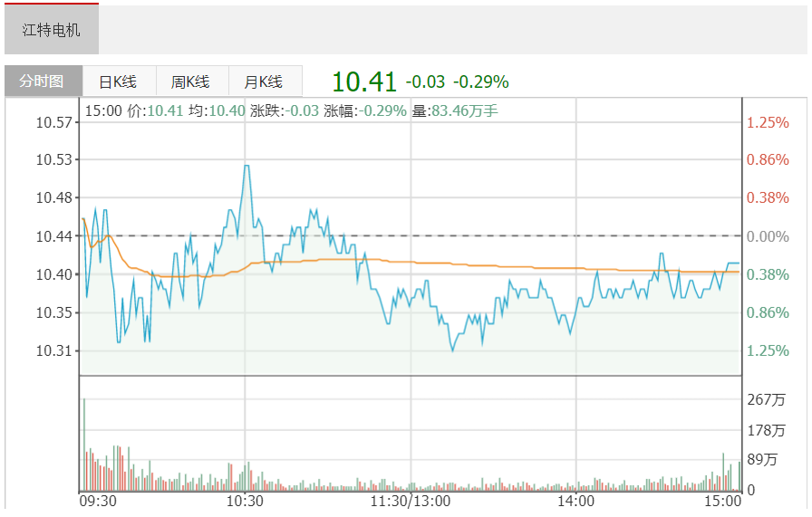Click the 10.53 price axis label
The width and height of the screenshot is (812, 517).
pyautogui.click(x=53, y=159)
